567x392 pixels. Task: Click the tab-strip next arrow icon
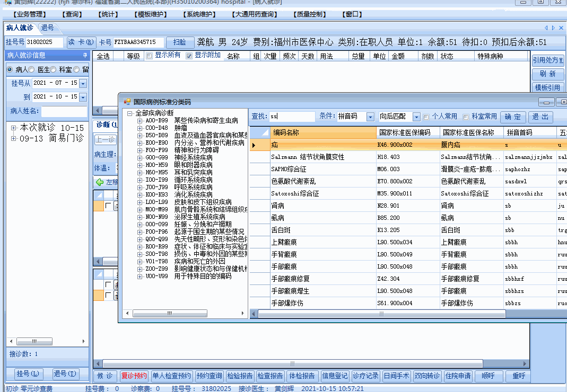click(553, 28)
